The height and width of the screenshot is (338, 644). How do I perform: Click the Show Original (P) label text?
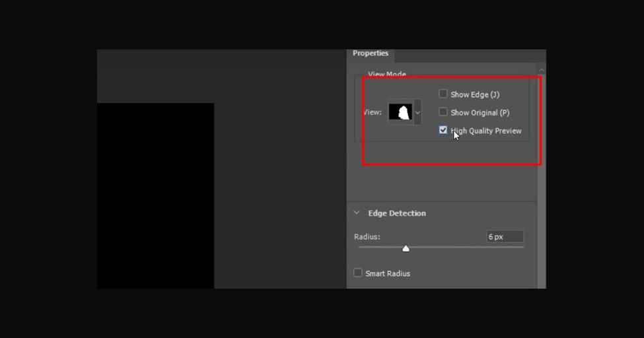(480, 112)
